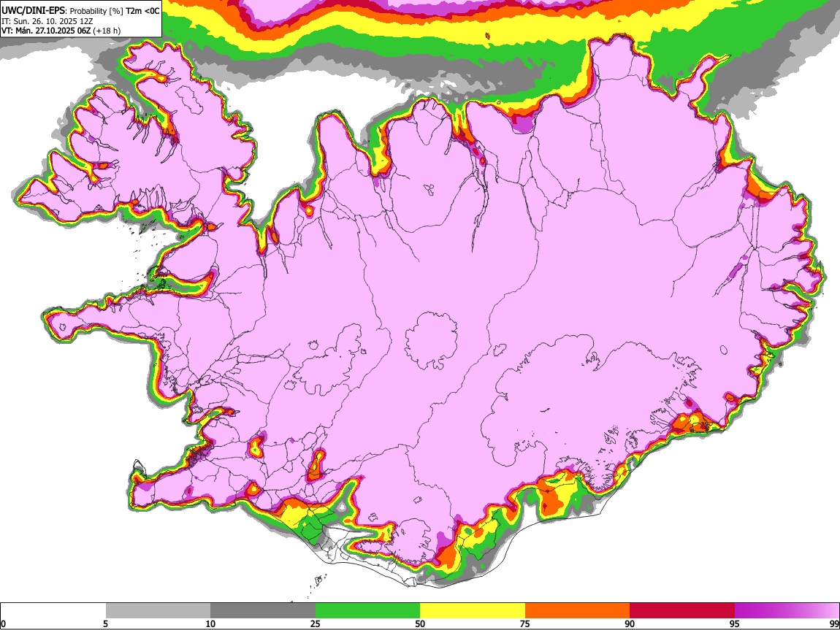Click the white 0–5 percent legend swatch

[x=53, y=611]
